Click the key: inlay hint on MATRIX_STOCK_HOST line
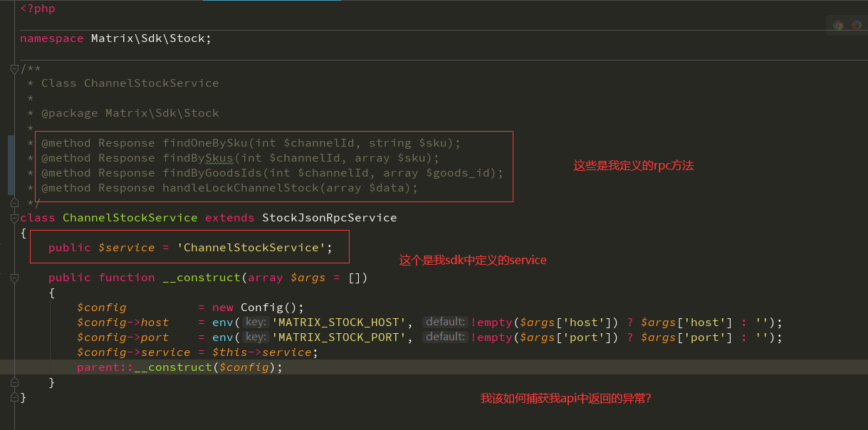Image resolution: width=868 pixels, height=430 pixels. click(256, 322)
